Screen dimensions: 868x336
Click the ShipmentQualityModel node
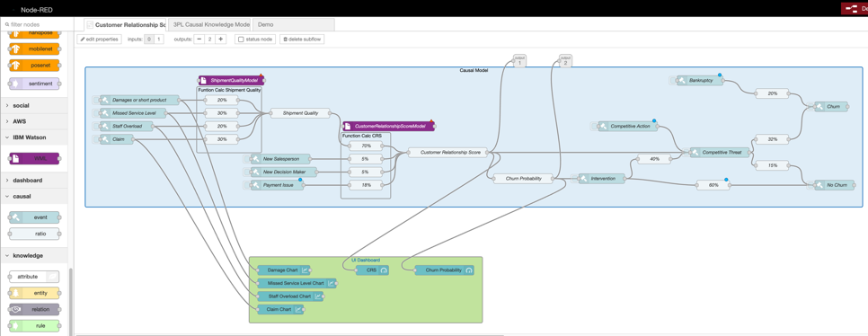point(231,80)
